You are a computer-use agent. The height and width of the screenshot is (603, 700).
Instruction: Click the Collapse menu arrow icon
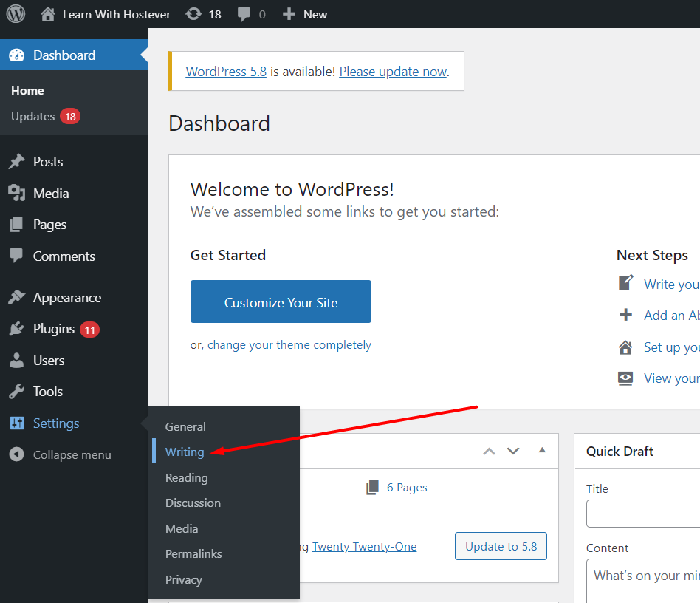coord(16,454)
